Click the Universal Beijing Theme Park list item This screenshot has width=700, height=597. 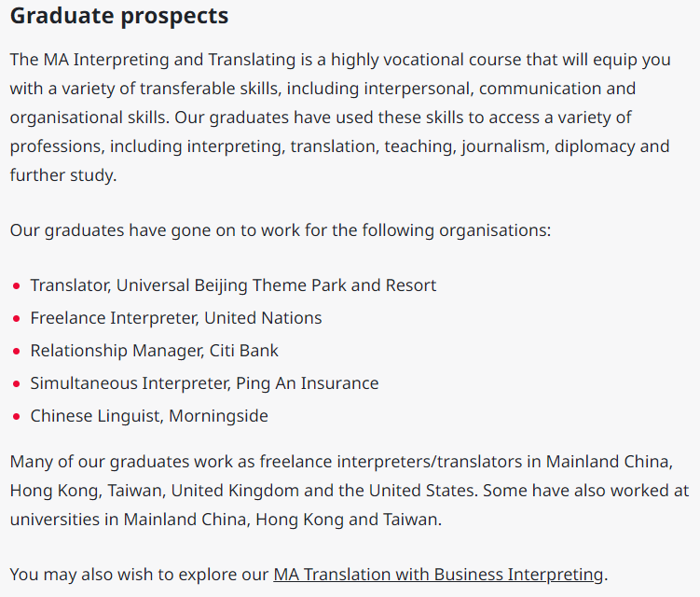pyautogui.click(x=233, y=285)
